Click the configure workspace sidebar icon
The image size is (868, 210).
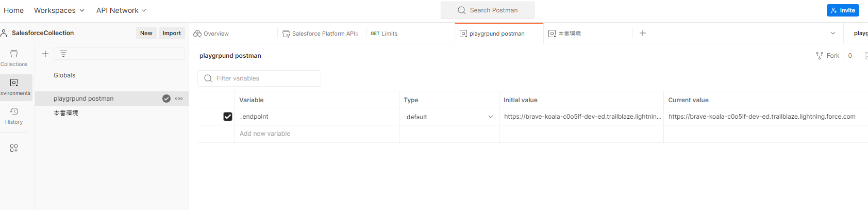click(14, 148)
